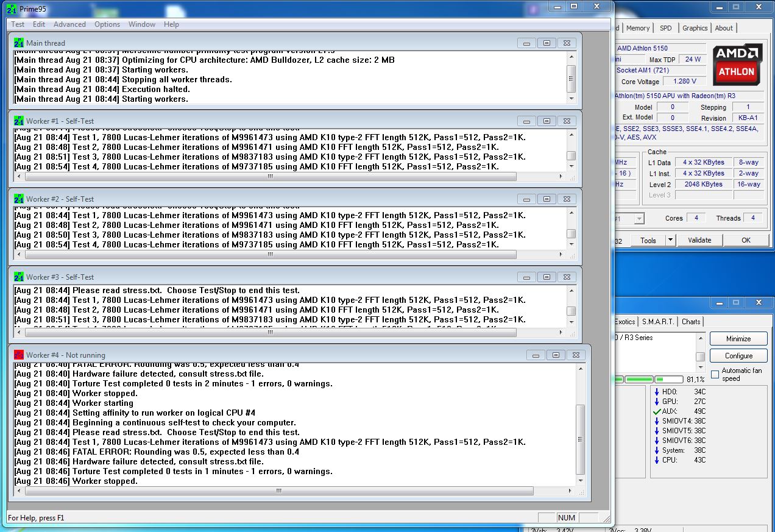Switch to the S.M.A.R.T. tab in SpeedFan
Image resolution: width=775 pixels, height=532 pixels.
[658, 322]
